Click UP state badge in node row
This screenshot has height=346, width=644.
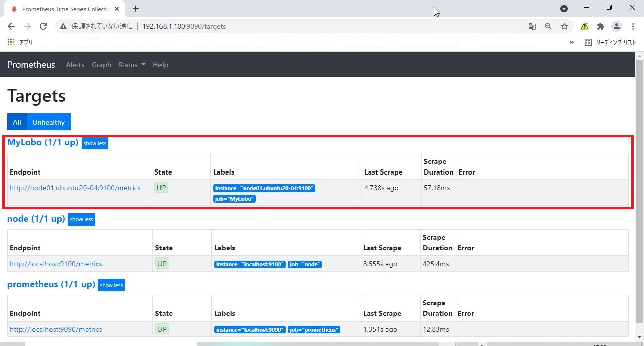click(162, 264)
